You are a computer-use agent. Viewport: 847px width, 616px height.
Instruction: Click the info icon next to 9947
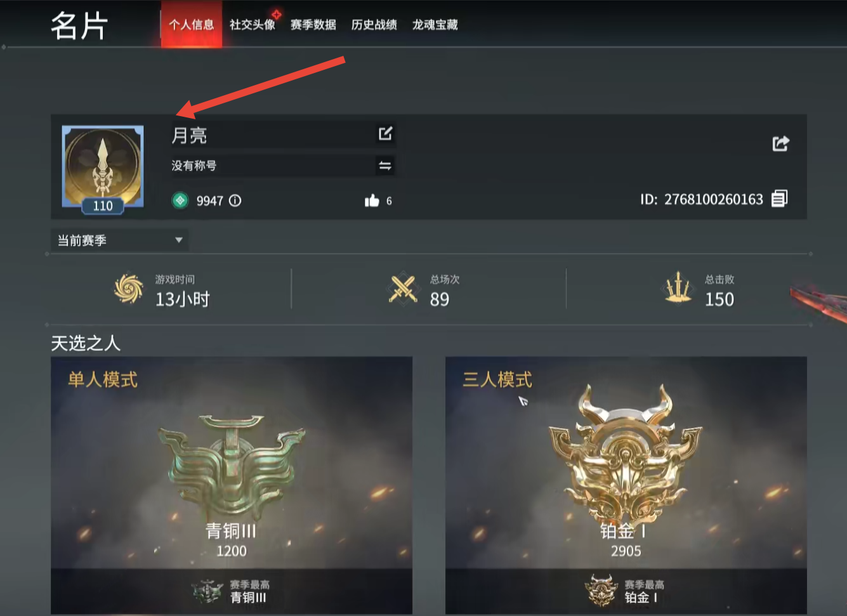click(x=235, y=200)
